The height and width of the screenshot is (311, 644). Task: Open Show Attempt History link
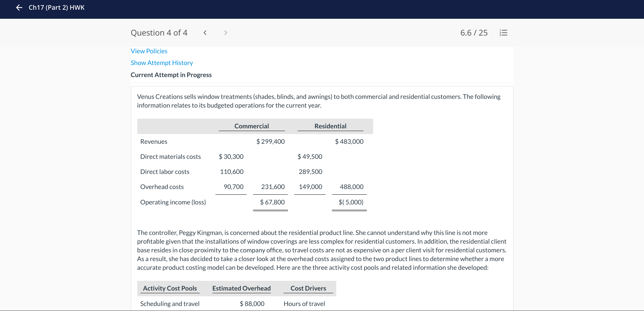(162, 63)
